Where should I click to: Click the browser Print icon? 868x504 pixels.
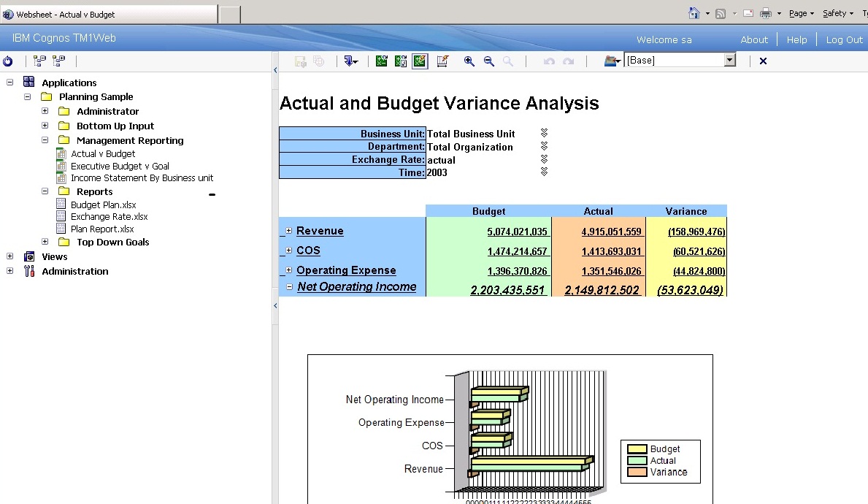click(766, 14)
